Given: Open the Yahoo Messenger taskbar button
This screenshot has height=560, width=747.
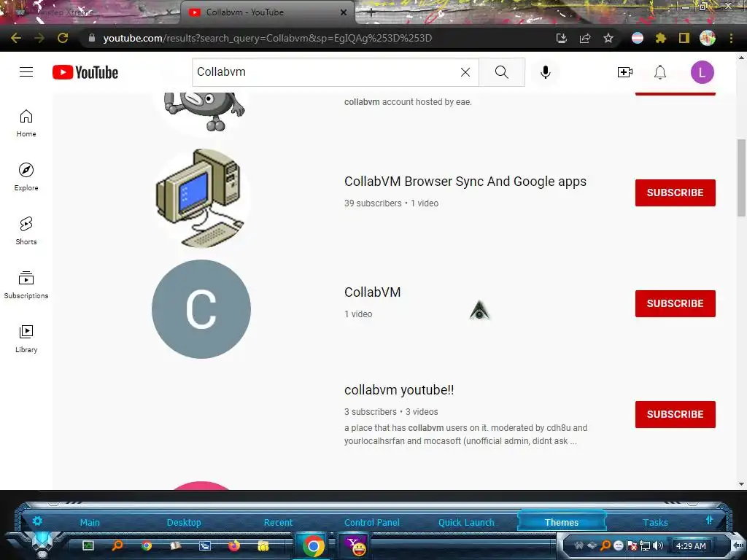Looking at the screenshot, I should (x=355, y=545).
